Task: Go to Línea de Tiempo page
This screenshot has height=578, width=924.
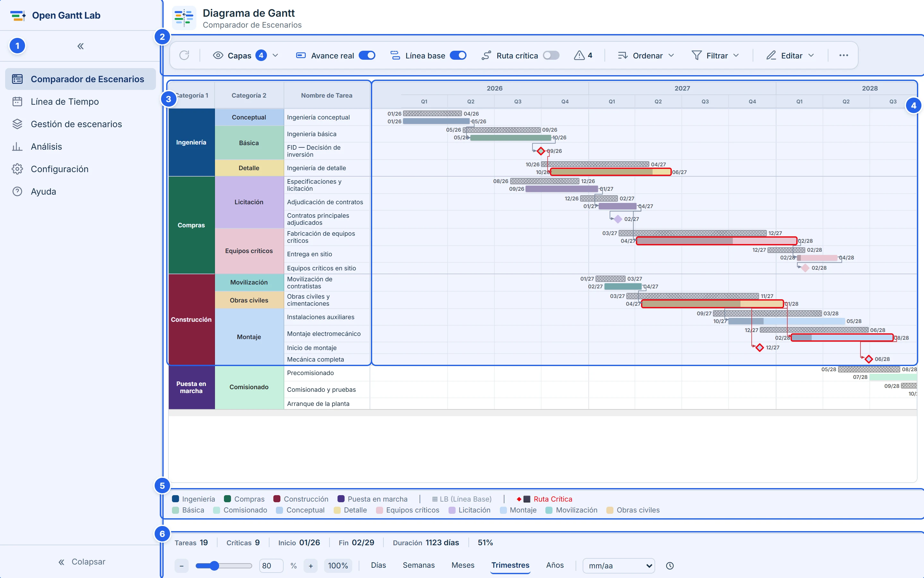Action: pyautogui.click(x=81, y=102)
